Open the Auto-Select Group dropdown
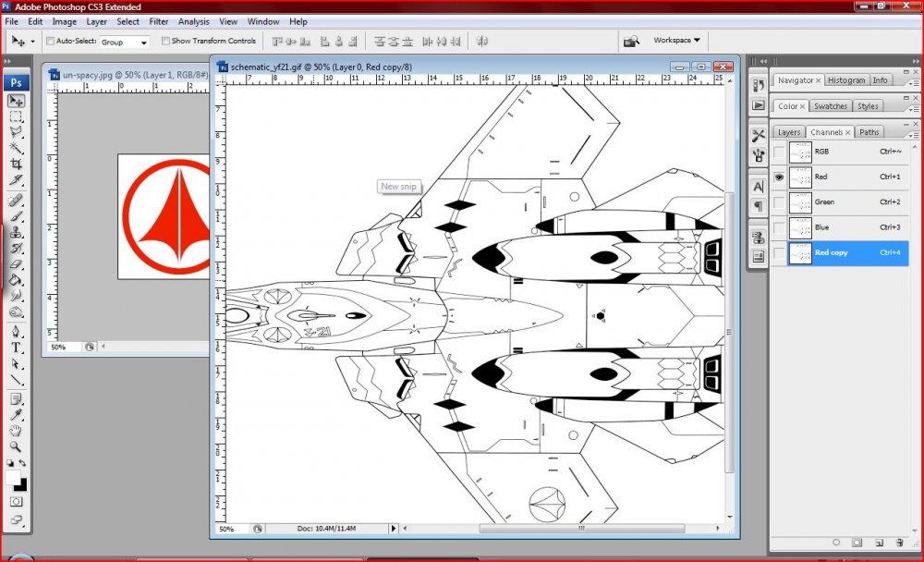 click(x=124, y=42)
